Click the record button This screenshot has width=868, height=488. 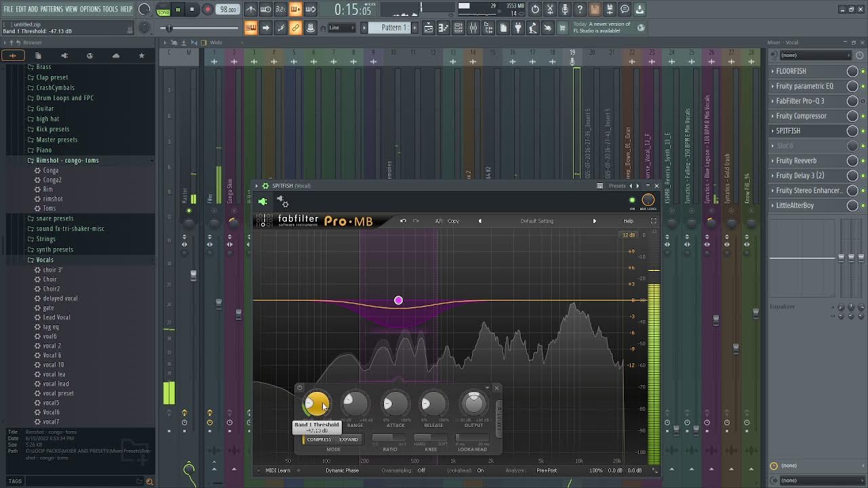pyautogui.click(x=208, y=9)
